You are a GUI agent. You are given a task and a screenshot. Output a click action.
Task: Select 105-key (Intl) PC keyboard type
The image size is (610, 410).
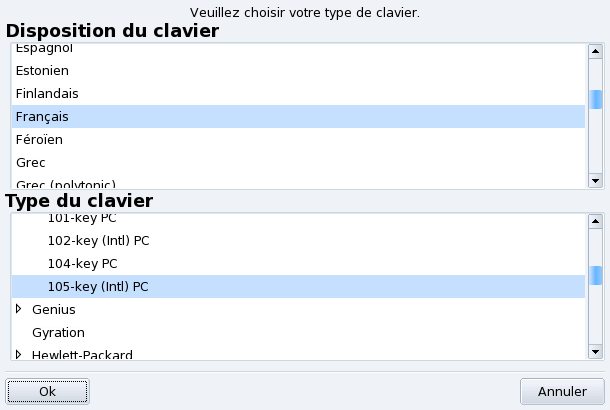click(98, 287)
